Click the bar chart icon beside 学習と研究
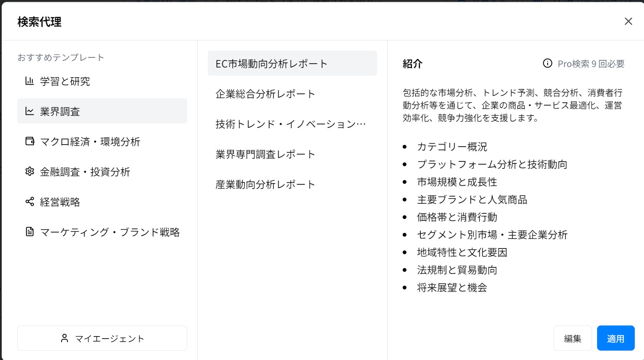This screenshot has width=644, height=360. tap(29, 81)
